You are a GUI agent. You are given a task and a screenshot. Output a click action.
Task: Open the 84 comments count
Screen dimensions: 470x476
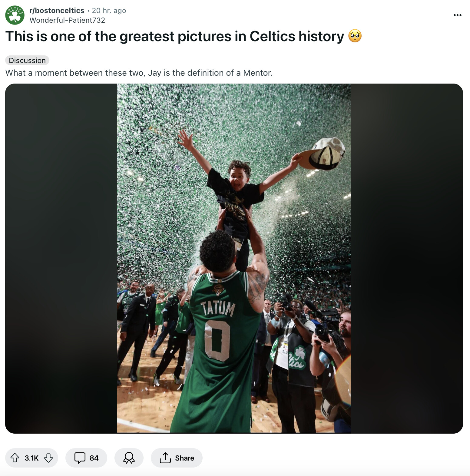[x=94, y=458]
